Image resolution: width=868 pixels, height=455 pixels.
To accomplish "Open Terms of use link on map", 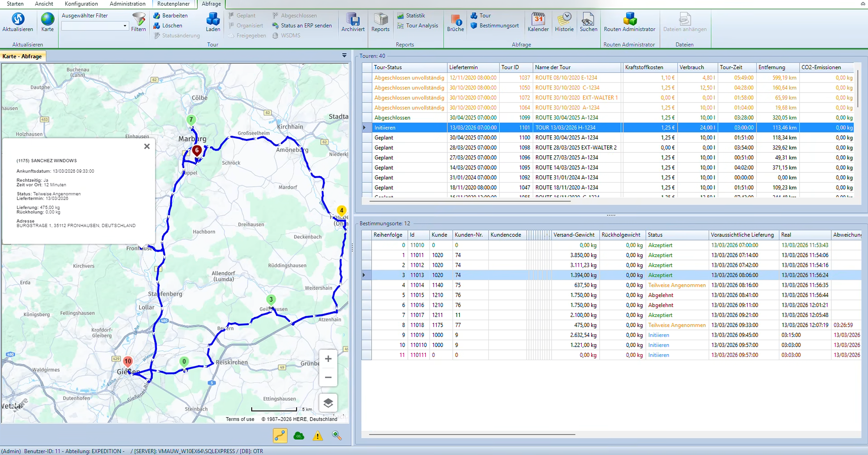I will coord(240,419).
